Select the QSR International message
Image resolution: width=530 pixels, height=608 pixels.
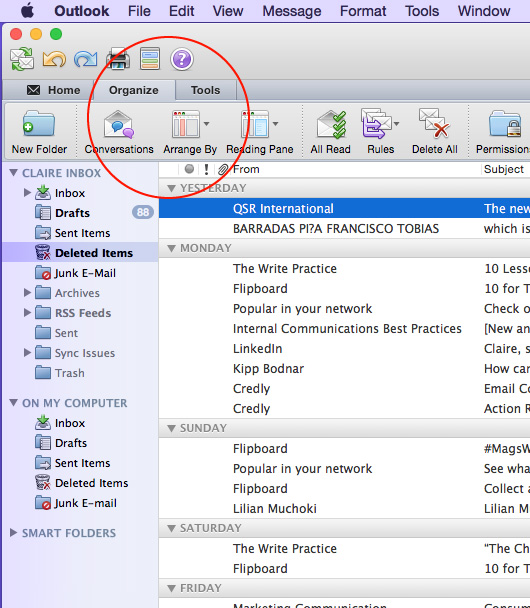pos(344,208)
